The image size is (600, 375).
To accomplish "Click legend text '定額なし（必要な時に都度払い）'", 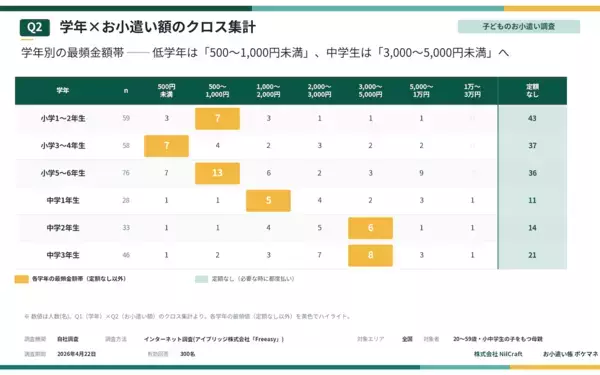I will coord(253,279).
